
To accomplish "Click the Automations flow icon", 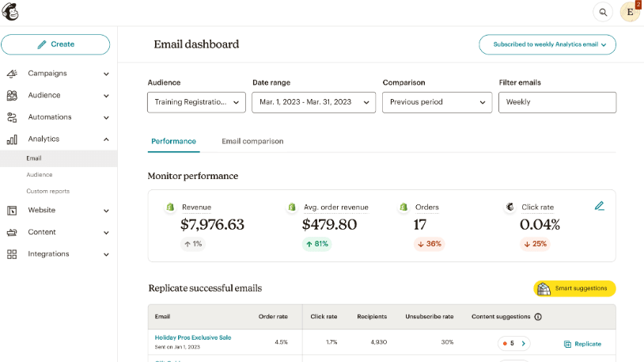I will pos(12,118).
